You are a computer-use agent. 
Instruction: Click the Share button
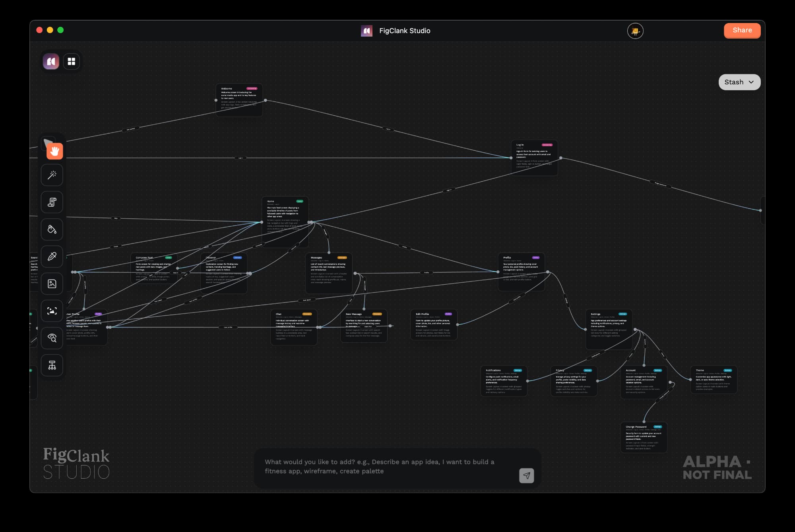click(x=742, y=30)
